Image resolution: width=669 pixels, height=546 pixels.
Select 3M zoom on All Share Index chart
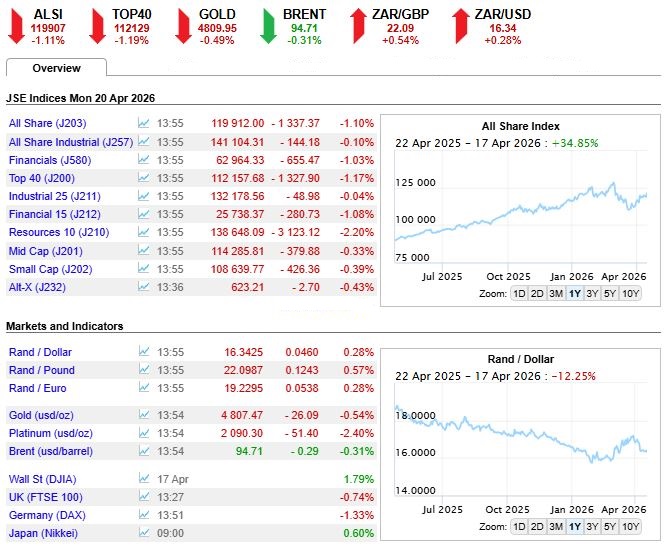pyautogui.click(x=556, y=293)
